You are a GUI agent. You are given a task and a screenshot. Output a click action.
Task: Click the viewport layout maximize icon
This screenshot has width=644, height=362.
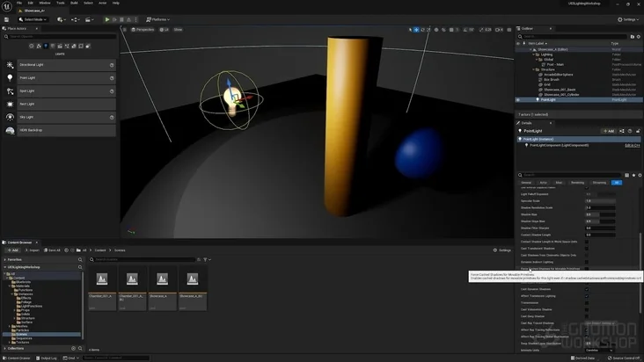509,30
